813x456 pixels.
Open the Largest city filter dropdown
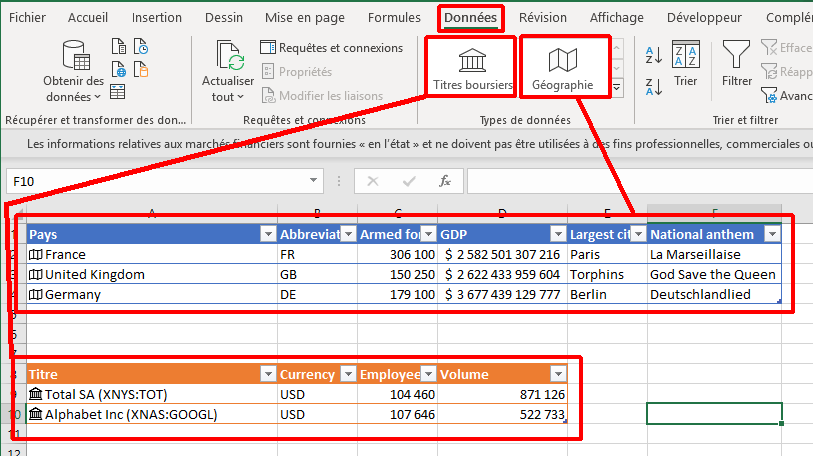[638, 234]
